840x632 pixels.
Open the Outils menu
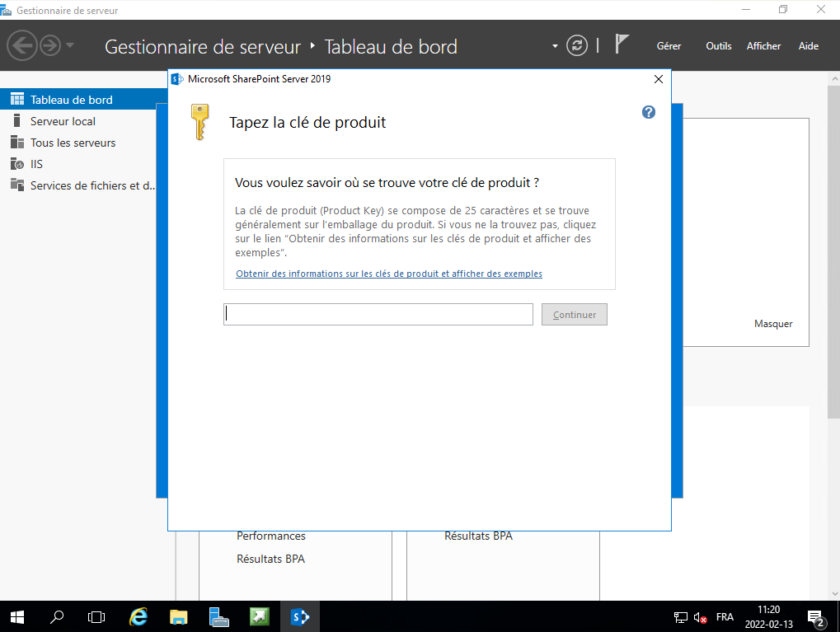pyautogui.click(x=718, y=46)
